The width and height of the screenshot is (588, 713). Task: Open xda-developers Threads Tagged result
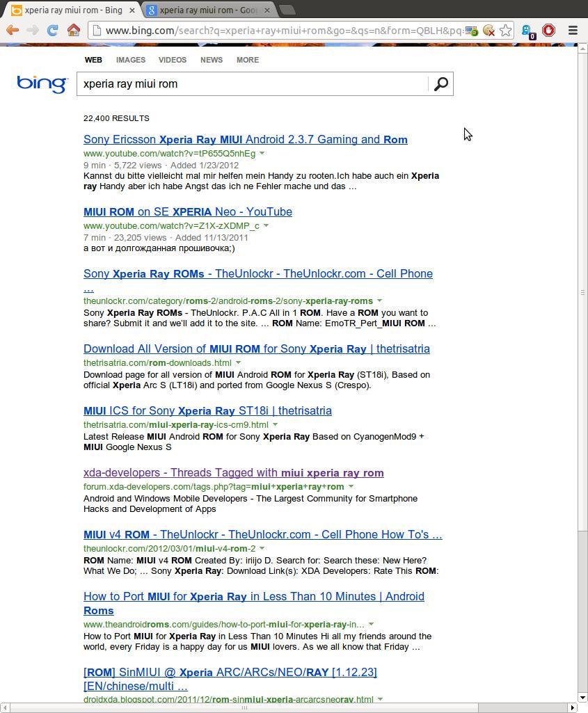[x=233, y=472]
